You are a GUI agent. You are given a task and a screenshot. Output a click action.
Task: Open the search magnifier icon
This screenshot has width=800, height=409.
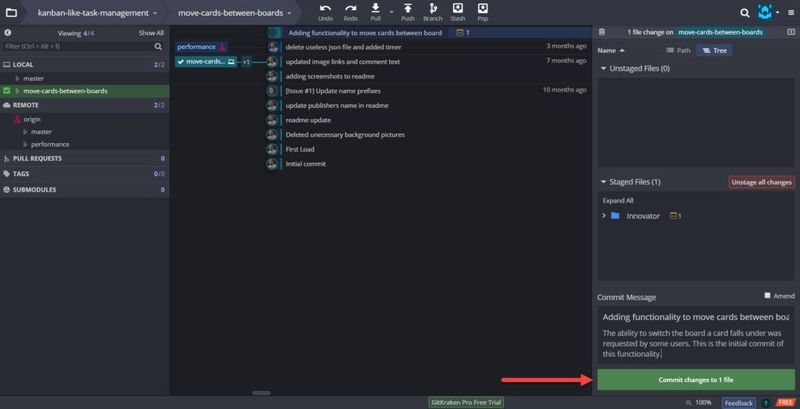pos(744,13)
